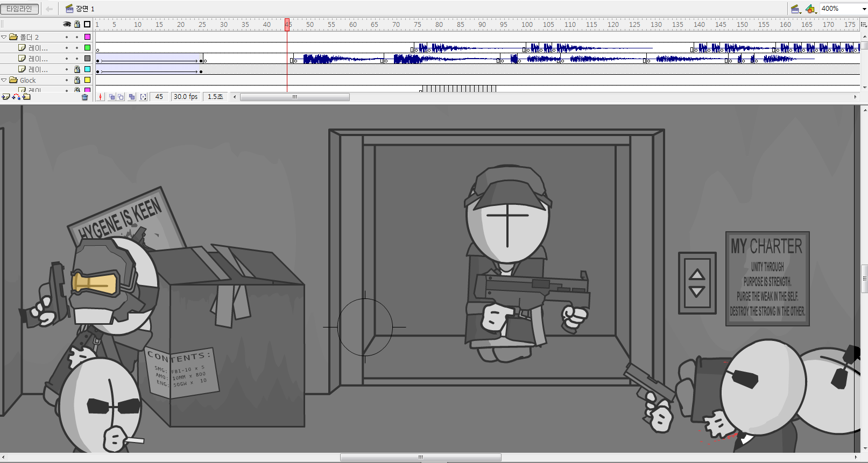Enable Onion Skin Outlines

121,97
